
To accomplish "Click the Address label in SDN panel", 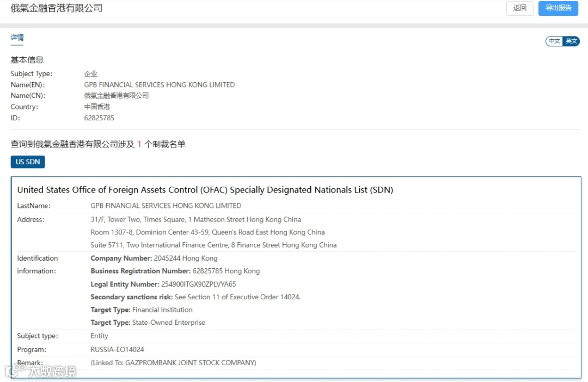I will pos(30,220).
